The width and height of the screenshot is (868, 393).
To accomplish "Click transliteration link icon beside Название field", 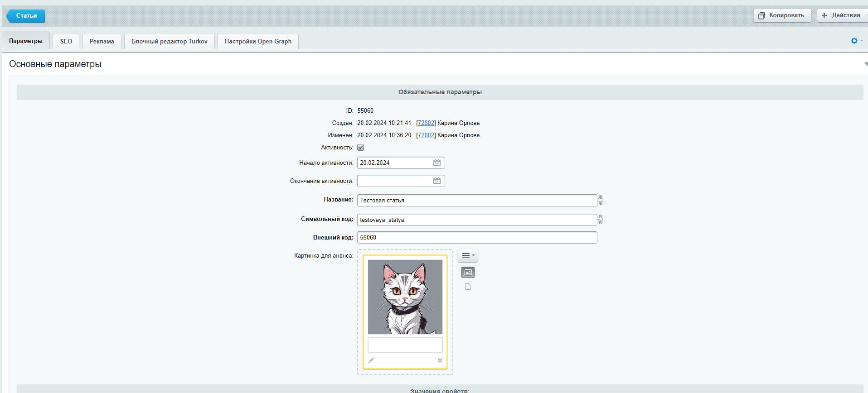I will pyautogui.click(x=601, y=200).
